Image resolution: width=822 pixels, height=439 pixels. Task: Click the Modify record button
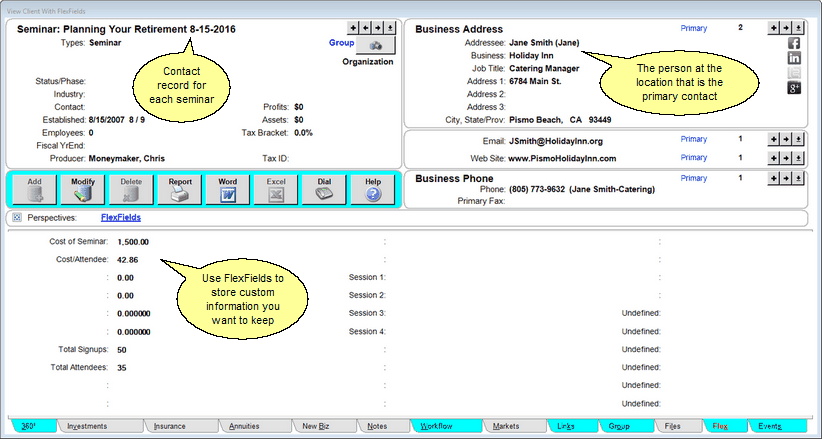tap(83, 189)
